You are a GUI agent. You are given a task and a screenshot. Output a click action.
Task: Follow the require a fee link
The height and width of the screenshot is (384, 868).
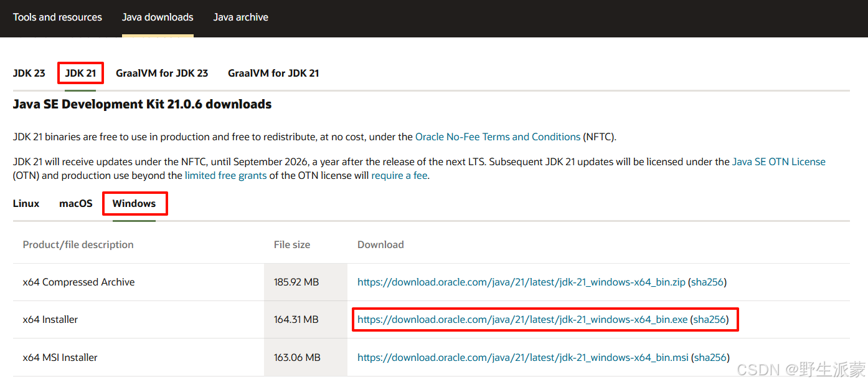pyautogui.click(x=399, y=175)
